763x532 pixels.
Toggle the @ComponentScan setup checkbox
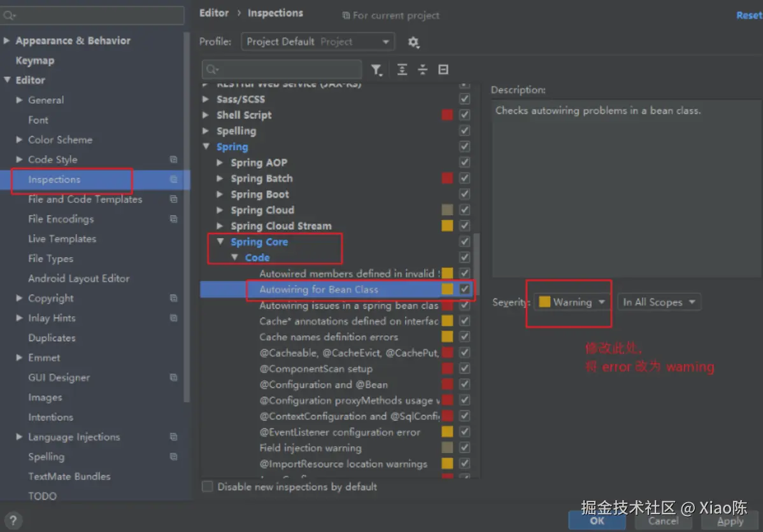pos(465,368)
